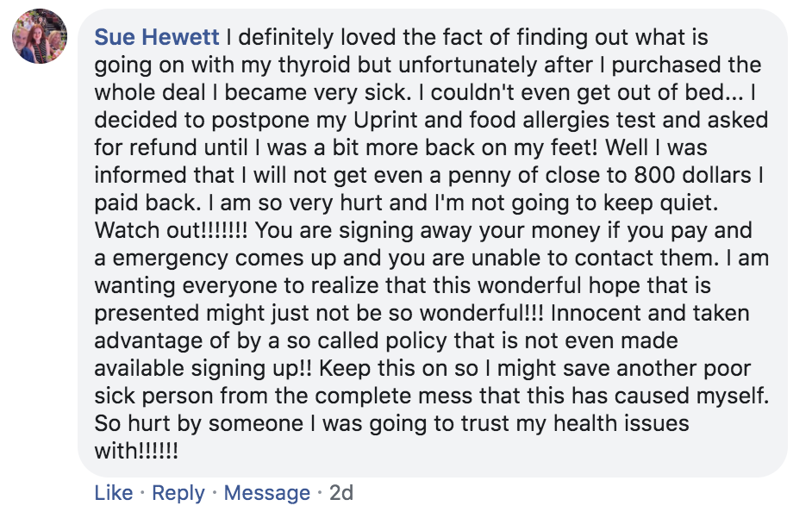Viewport: 812px width, 512px height.
Task: Reply to Sue Hewett's comment
Action: pos(178,493)
